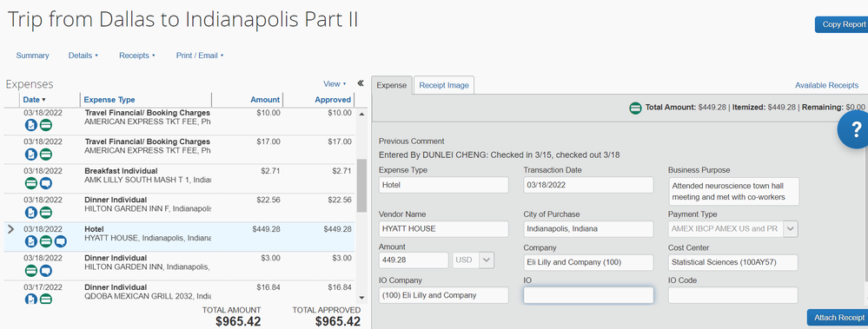
Task: Open the blue help question mark
Action: [855, 130]
